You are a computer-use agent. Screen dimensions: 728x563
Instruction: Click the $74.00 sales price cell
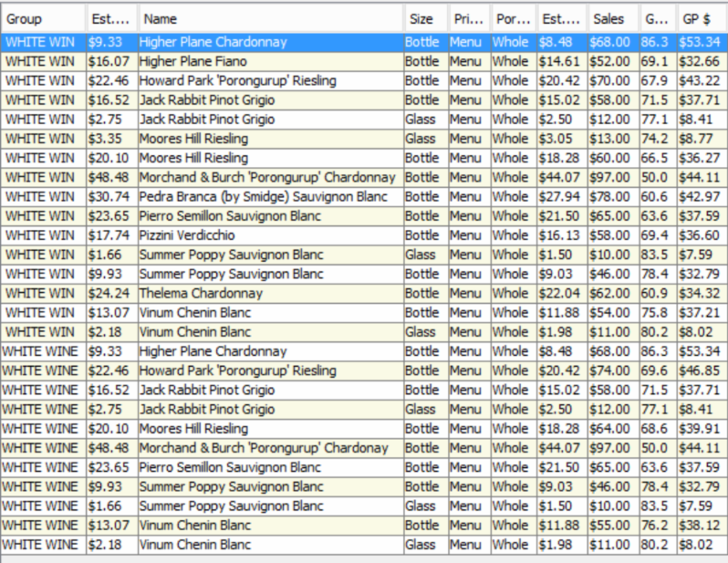pos(610,370)
